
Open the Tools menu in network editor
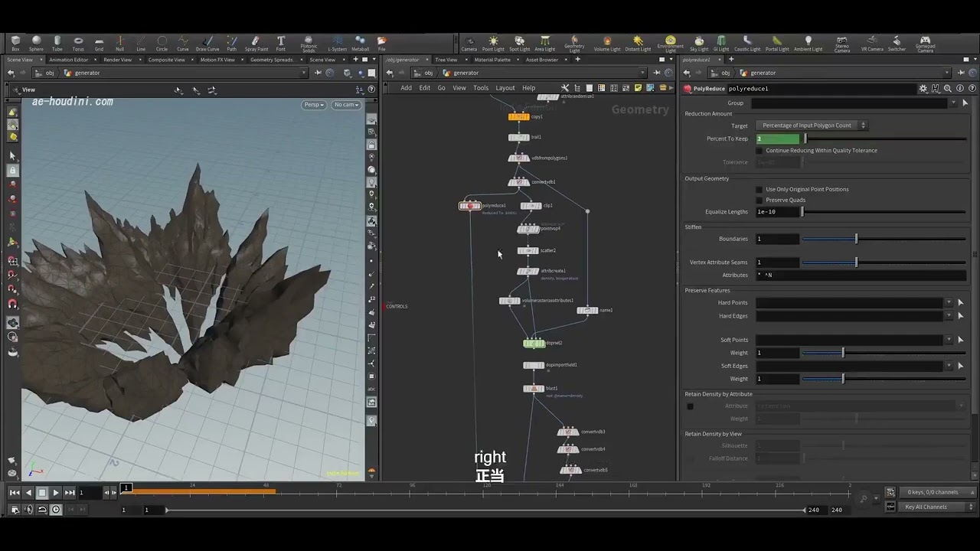point(481,88)
